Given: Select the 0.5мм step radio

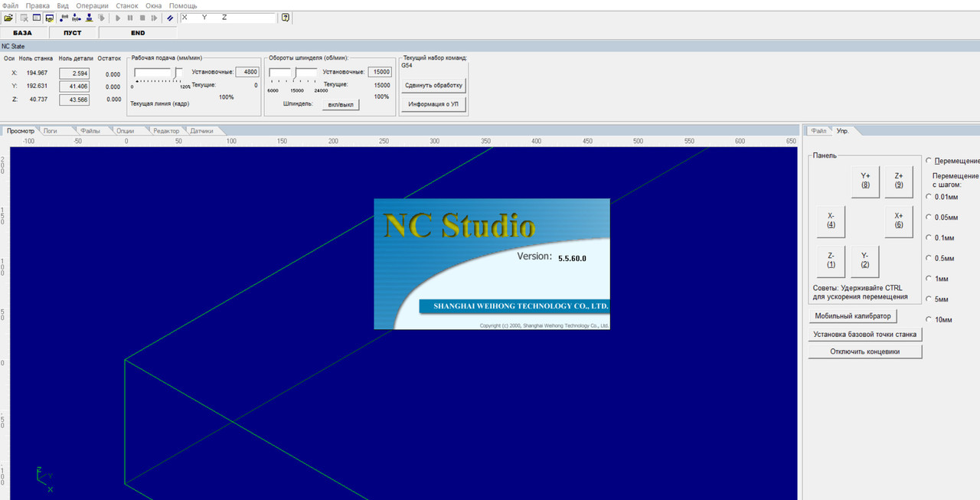Looking at the screenshot, I should (929, 258).
